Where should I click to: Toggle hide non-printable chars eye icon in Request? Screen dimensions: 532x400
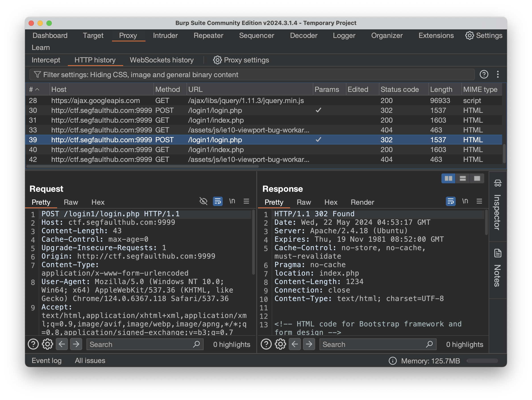coord(203,201)
